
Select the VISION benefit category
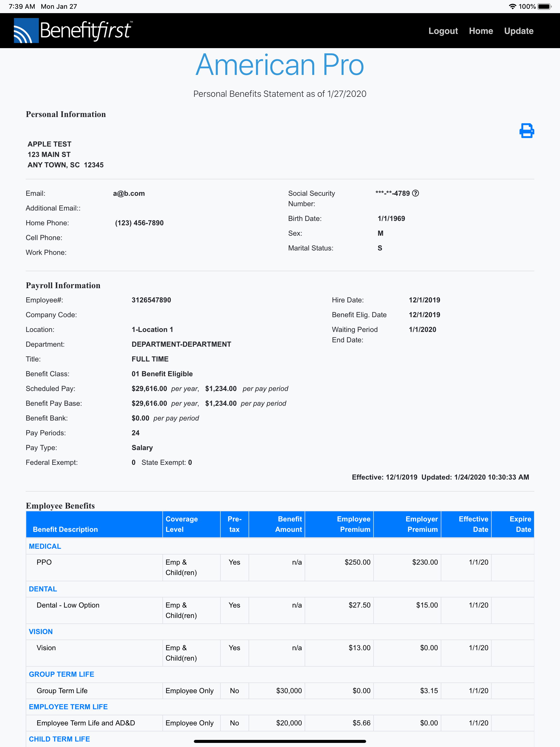click(40, 632)
